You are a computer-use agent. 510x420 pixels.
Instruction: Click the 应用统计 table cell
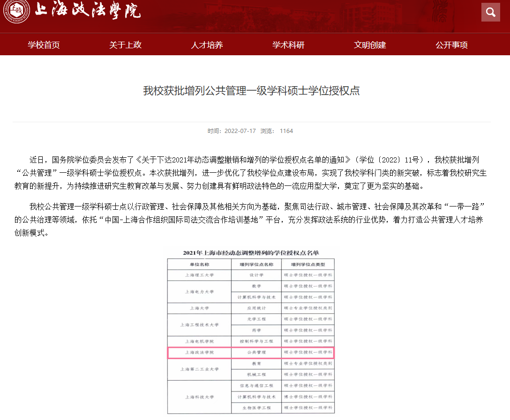(256, 308)
